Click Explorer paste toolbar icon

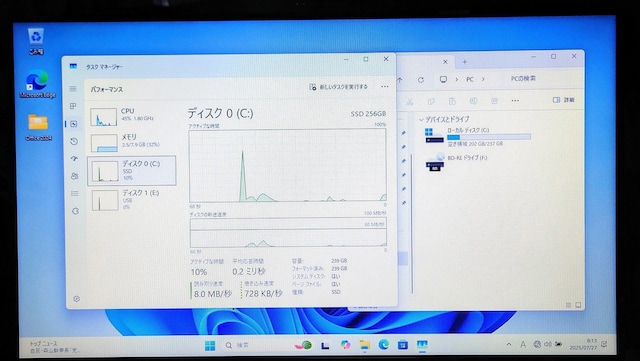452,101
